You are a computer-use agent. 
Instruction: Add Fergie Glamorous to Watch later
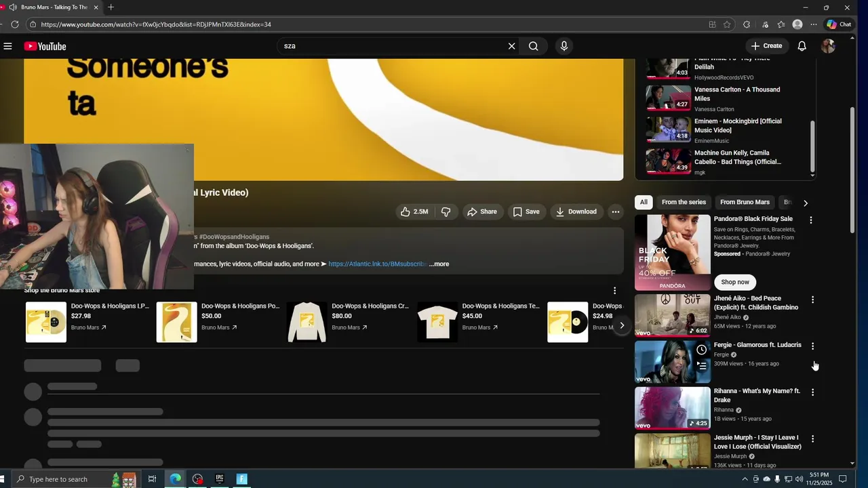click(x=701, y=350)
